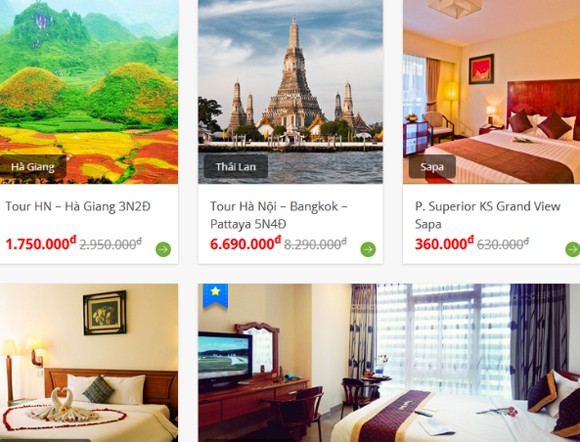Click the blue star bookmark ribbon
This screenshot has height=442, width=580.
coord(215,296)
